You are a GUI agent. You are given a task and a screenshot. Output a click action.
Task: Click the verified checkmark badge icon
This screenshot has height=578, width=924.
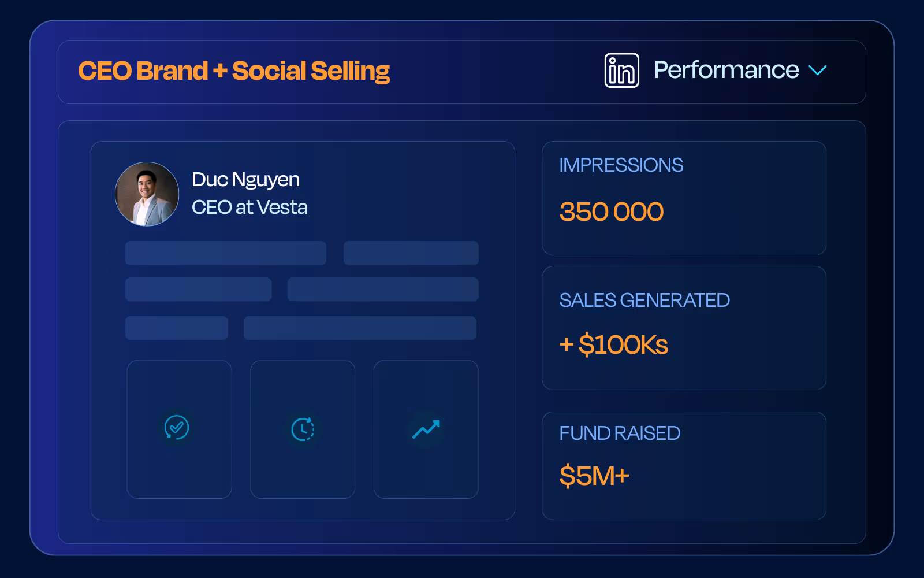pyautogui.click(x=177, y=428)
